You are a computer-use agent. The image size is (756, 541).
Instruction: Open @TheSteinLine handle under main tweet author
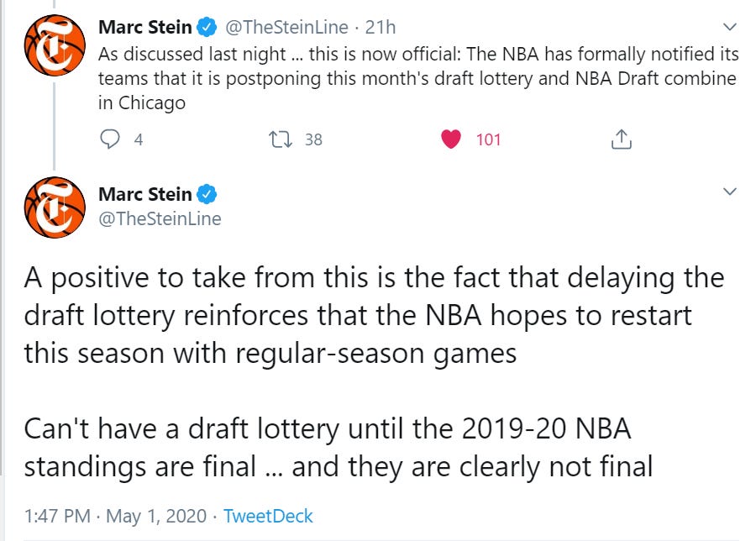pos(160,219)
